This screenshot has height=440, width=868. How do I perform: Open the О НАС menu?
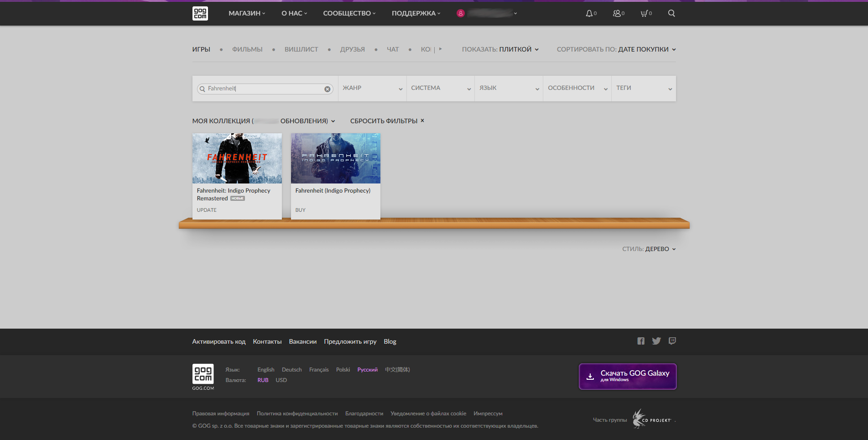coord(294,13)
